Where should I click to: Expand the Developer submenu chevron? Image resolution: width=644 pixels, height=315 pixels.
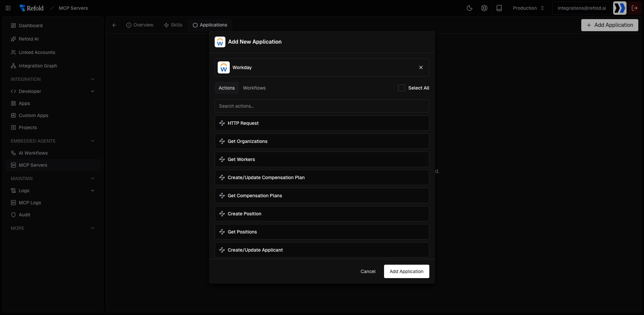pos(93,91)
